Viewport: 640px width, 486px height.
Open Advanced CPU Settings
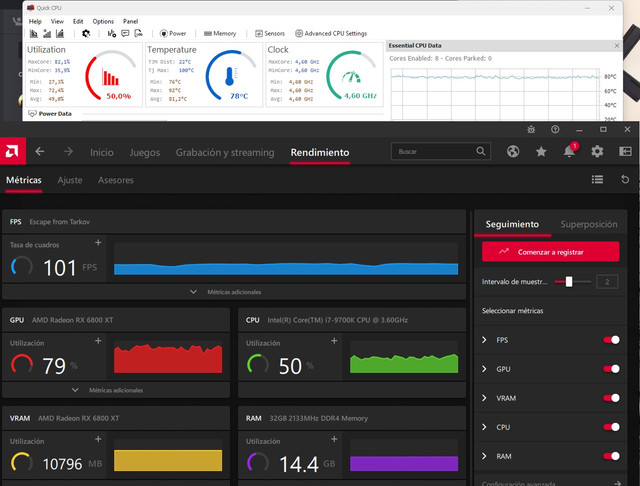331,33
